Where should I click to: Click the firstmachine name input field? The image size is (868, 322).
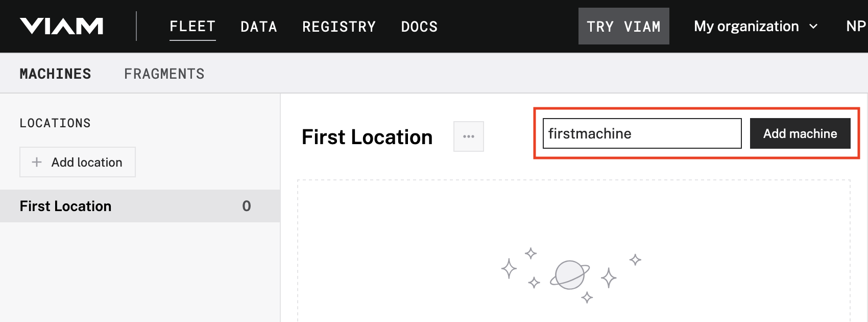pos(641,133)
